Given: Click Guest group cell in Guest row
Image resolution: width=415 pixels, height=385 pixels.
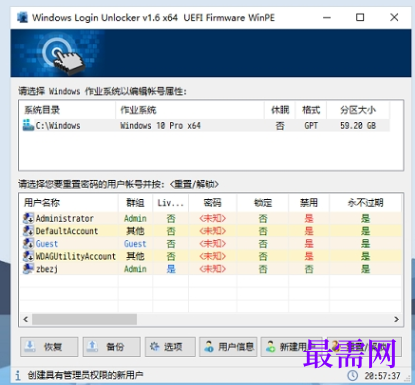Looking at the screenshot, I should point(135,244).
